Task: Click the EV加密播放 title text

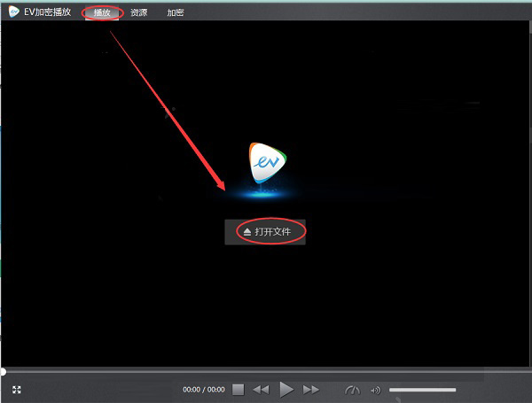Action: tap(48, 12)
